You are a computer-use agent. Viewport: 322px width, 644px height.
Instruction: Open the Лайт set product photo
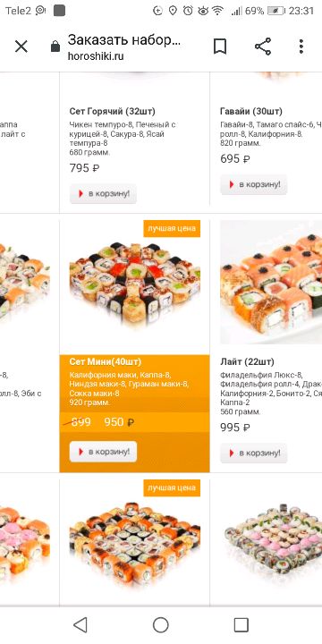271,282
